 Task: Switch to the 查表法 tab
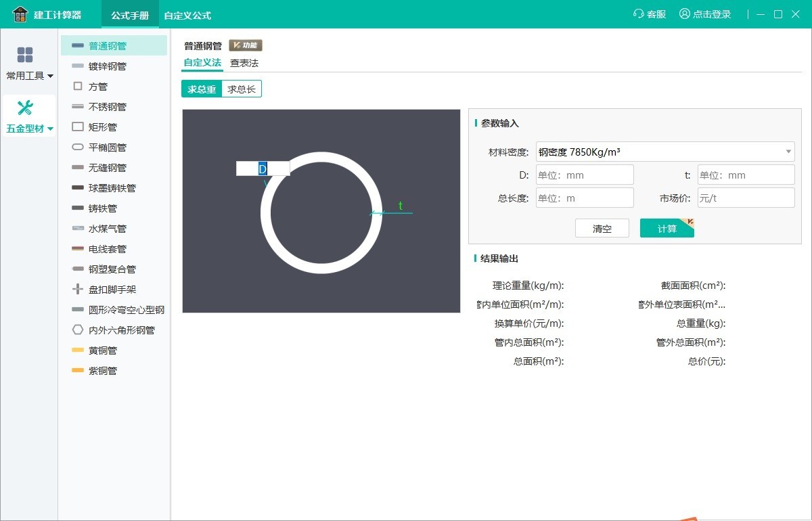click(244, 63)
